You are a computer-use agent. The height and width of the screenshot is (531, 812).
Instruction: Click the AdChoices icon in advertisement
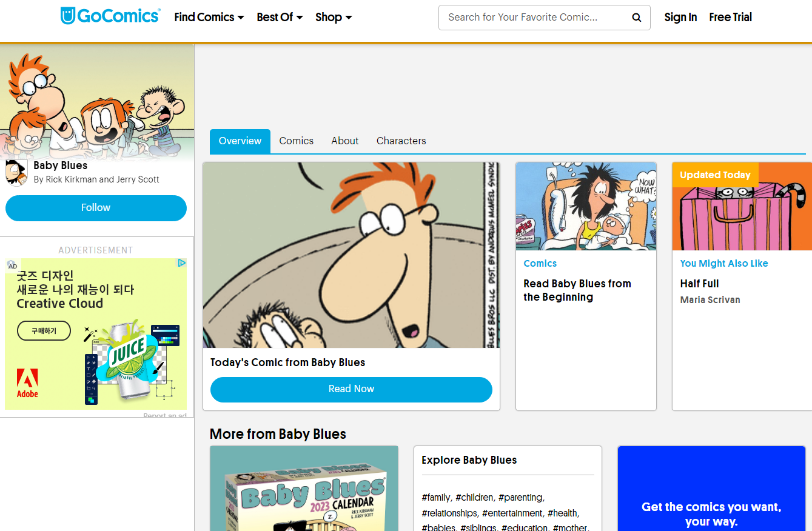(x=181, y=263)
